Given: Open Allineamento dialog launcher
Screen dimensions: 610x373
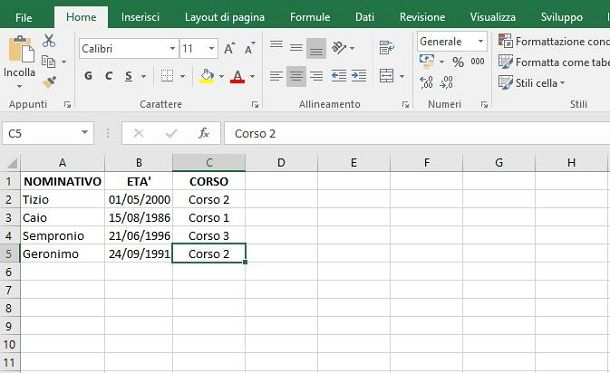Looking at the screenshot, I should (405, 104).
